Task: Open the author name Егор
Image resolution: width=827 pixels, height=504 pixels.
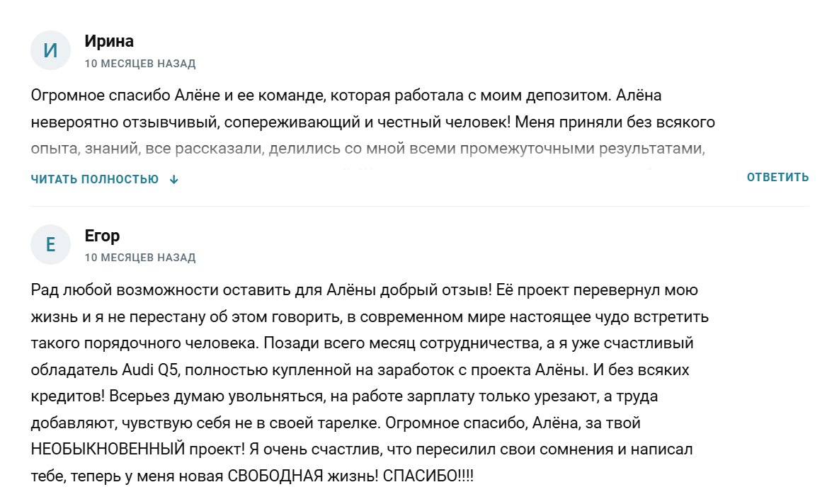Action: tap(102, 236)
